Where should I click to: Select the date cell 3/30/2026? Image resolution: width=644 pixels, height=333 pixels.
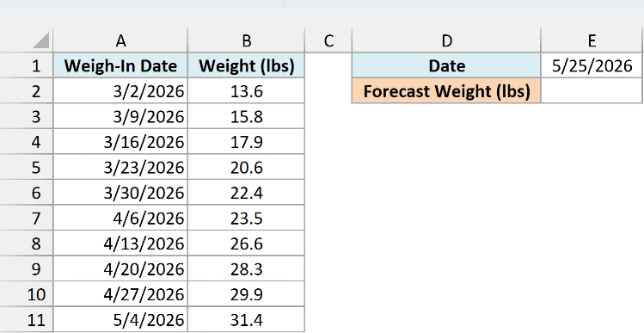coord(120,193)
